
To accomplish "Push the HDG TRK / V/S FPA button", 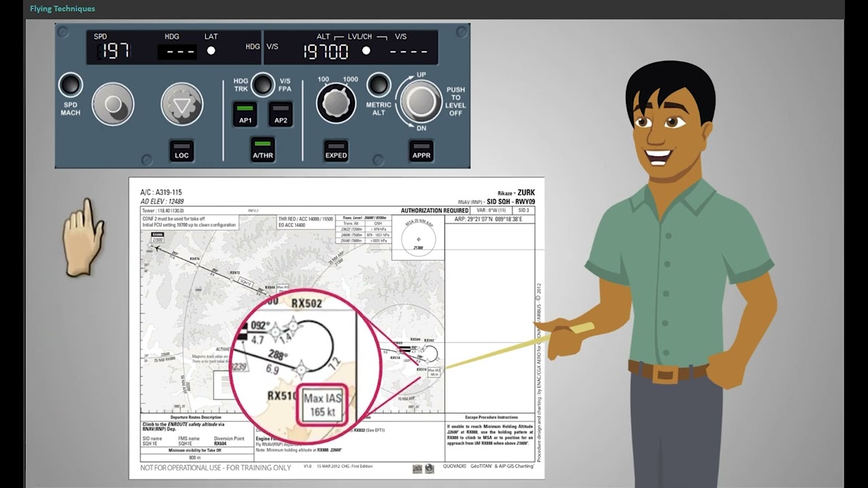I will (x=262, y=85).
